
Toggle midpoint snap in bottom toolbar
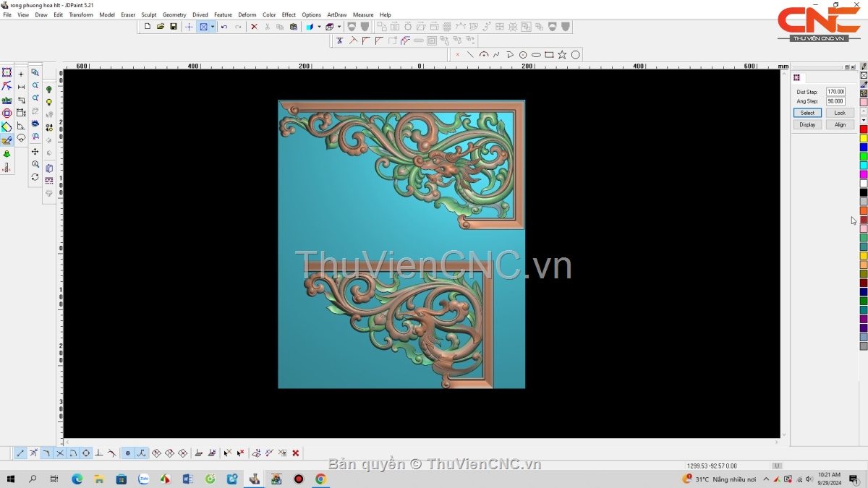pos(33,453)
